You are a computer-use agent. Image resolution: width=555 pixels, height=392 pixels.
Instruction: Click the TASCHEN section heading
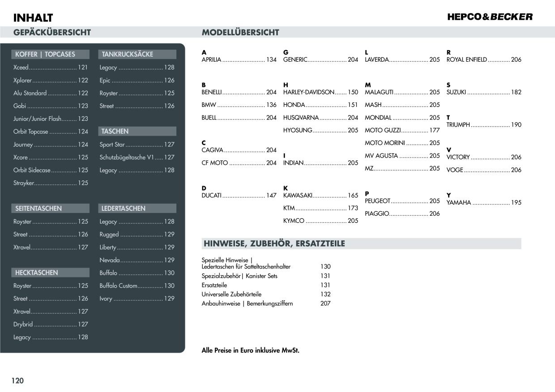tap(137, 132)
